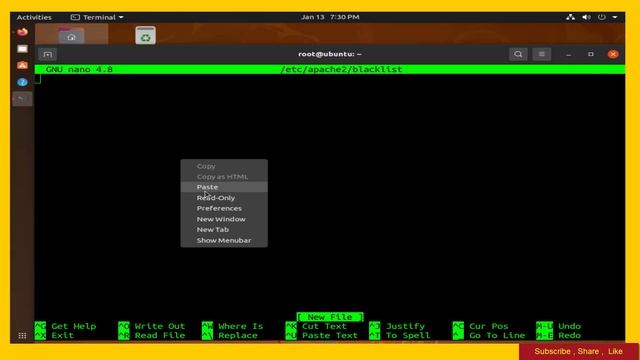This screenshot has width=640, height=360.
Task: Toggle Read-Only in the context menu
Action: pyautogui.click(x=224, y=198)
